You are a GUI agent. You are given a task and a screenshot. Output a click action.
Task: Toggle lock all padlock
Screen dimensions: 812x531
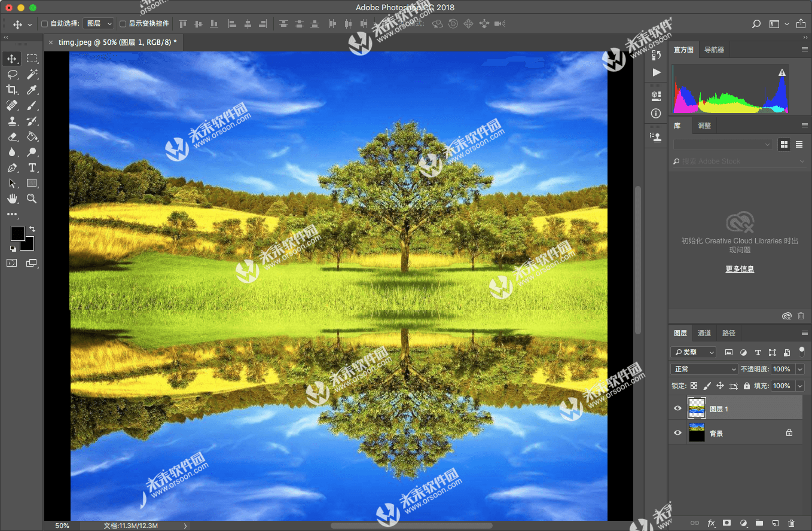746,386
